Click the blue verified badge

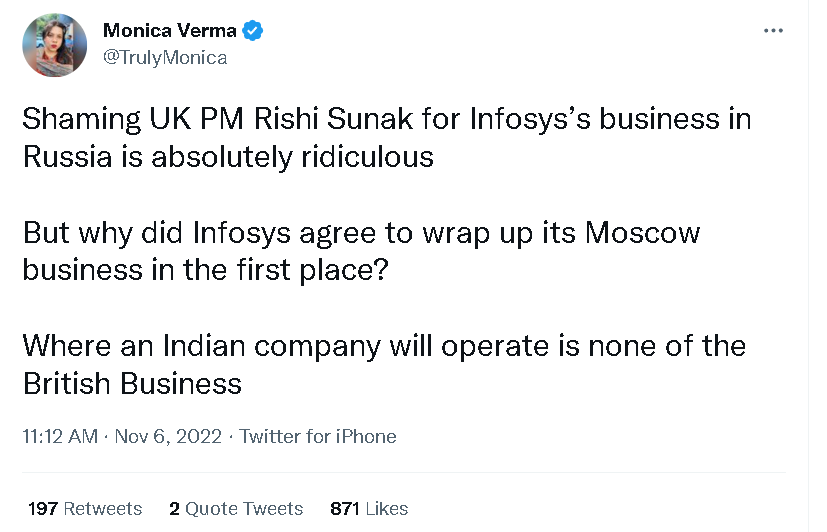click(x=254, y=31)
